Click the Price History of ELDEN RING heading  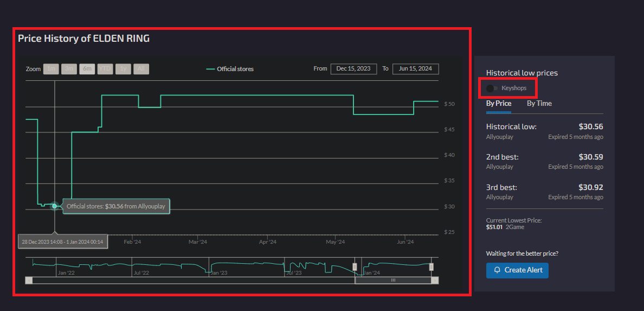84,39
